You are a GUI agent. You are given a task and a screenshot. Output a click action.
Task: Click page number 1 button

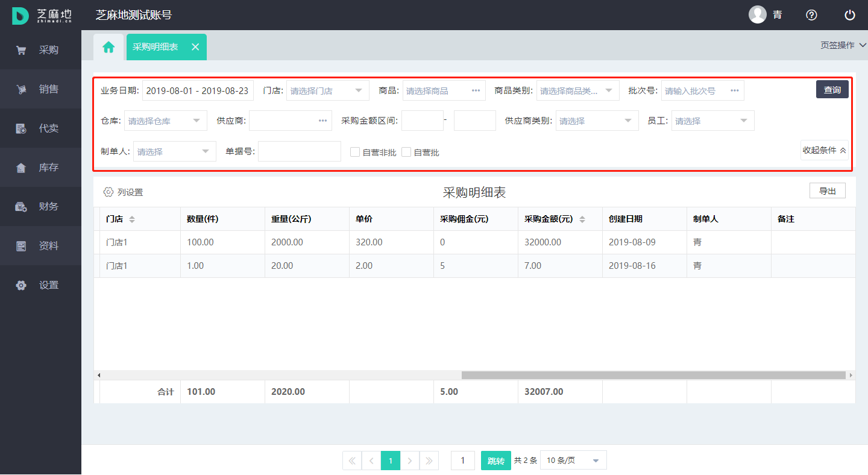coord(391,461)
